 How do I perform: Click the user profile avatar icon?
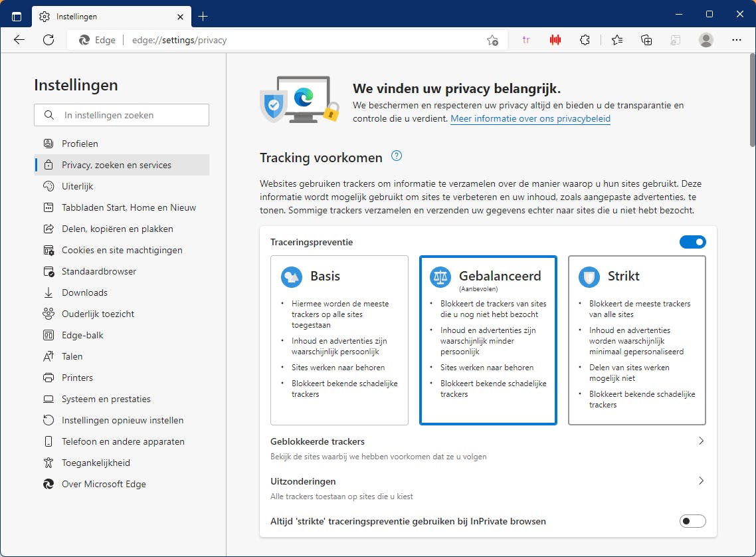706,40
